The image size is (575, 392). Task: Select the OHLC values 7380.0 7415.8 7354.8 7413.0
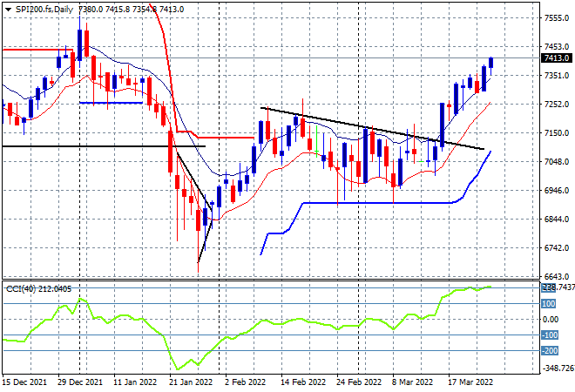coord(132,10)
